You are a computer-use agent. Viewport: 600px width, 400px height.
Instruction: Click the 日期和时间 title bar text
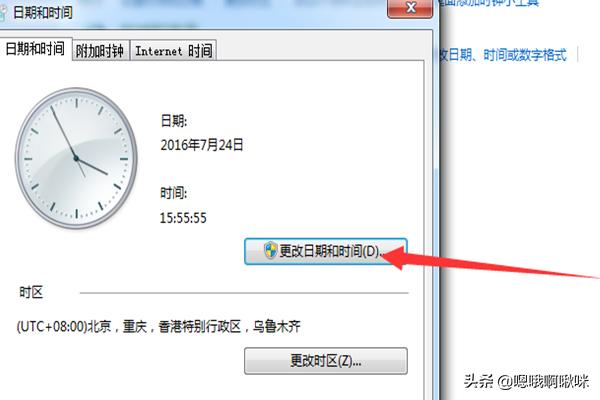coord(42,13)
